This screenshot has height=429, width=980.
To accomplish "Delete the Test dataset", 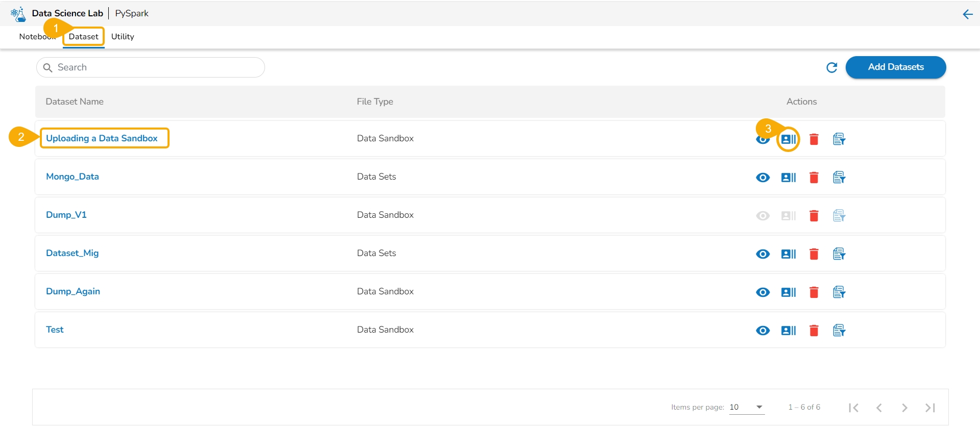I will click(814, 331).
